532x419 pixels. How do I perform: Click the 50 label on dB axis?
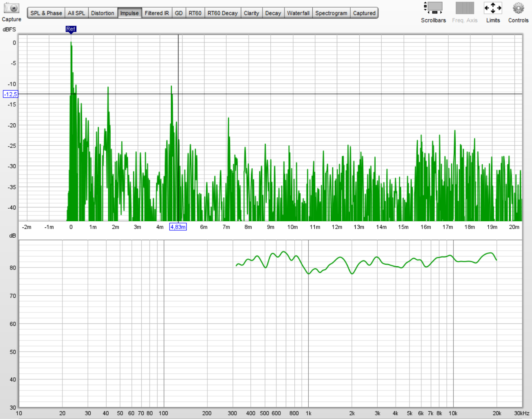(x=13, y=352)
